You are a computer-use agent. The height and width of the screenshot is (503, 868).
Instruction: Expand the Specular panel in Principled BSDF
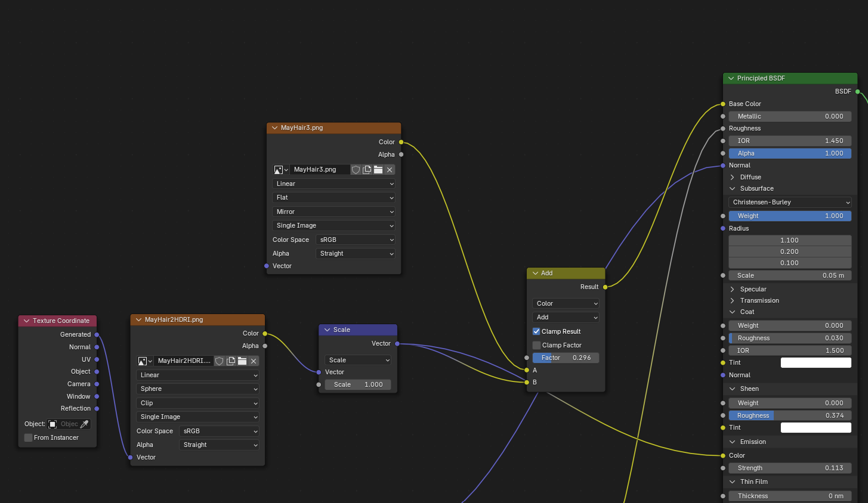pyautogui.click(x=733, y=289)
